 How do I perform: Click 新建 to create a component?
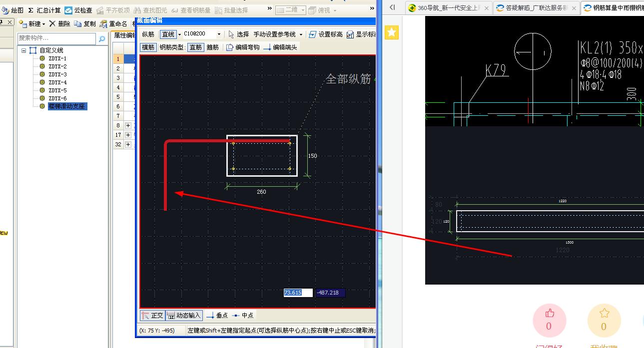pyautogui.click(x=31, y=24)
